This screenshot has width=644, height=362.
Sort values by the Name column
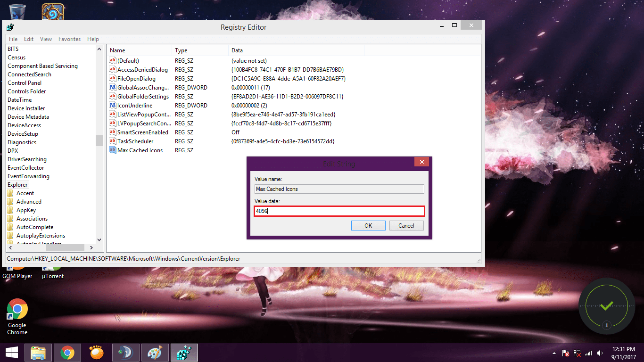point(140,50)
